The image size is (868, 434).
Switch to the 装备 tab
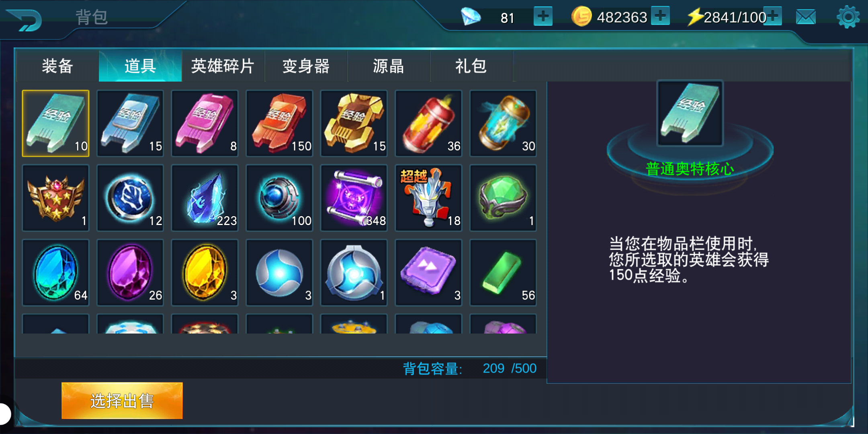pos(57,66)
